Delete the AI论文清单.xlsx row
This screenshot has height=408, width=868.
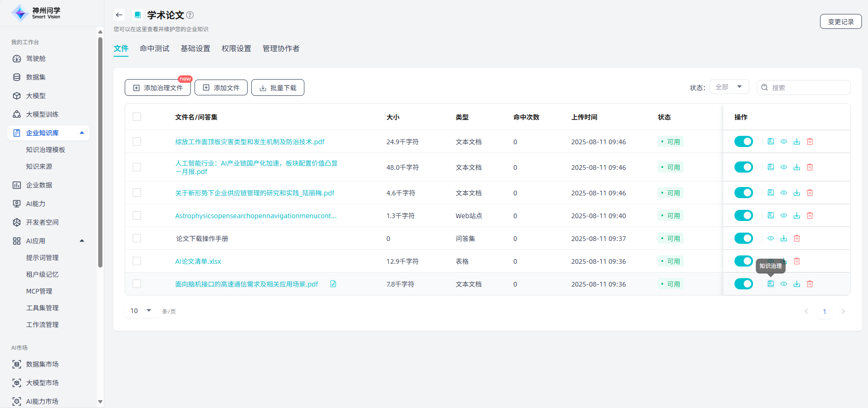(797, 261)
